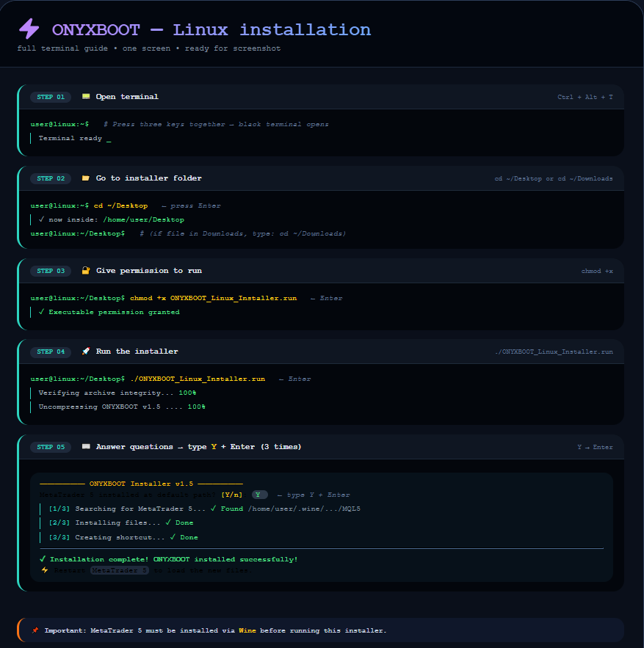Click the STEP 01 badge

(51, 97)
